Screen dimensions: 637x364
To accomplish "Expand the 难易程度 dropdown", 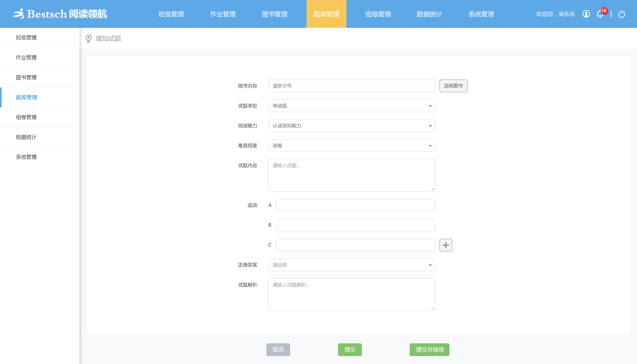I will [352, 146].
